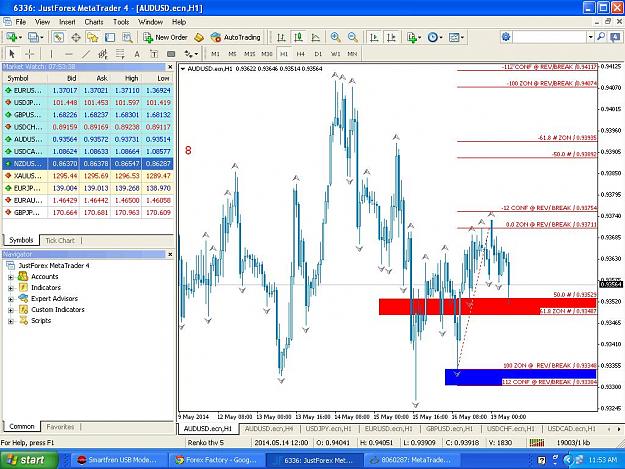The width and height of the screenshot is (625, 469).
Task: Select the Cursor arrow tool
Action: click(x=12, y=53)
